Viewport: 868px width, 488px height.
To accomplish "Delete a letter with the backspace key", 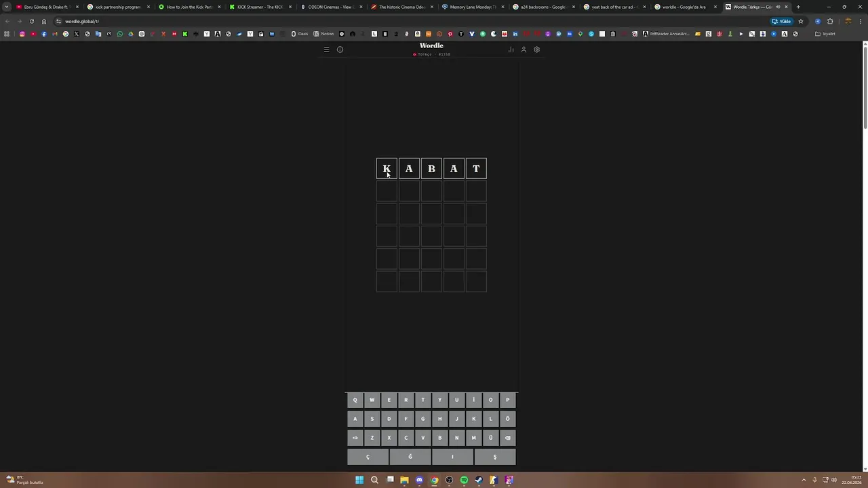I will (x=507, y=438).
